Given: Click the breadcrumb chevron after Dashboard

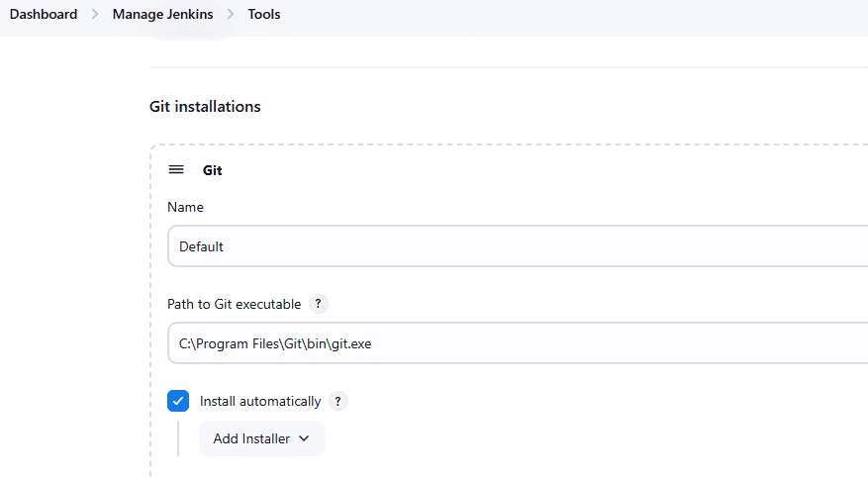Looking at the screenshot, I should (95, 15).
